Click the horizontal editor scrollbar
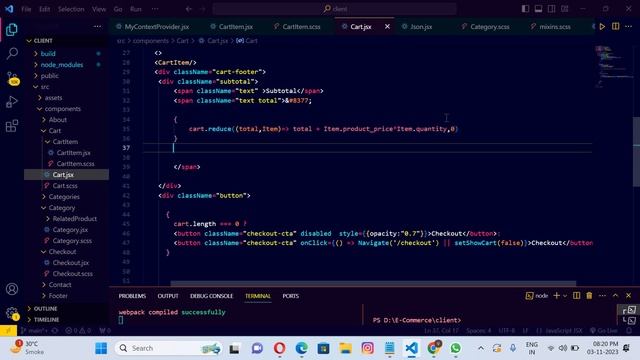The height and width of the screenshot is (360, 640). 373,283
